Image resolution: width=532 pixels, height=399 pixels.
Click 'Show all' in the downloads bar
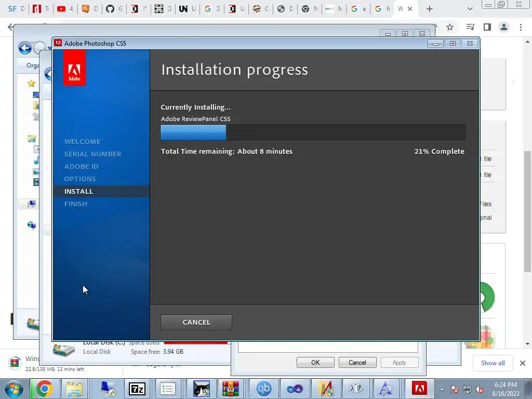(x=493, y=363)
